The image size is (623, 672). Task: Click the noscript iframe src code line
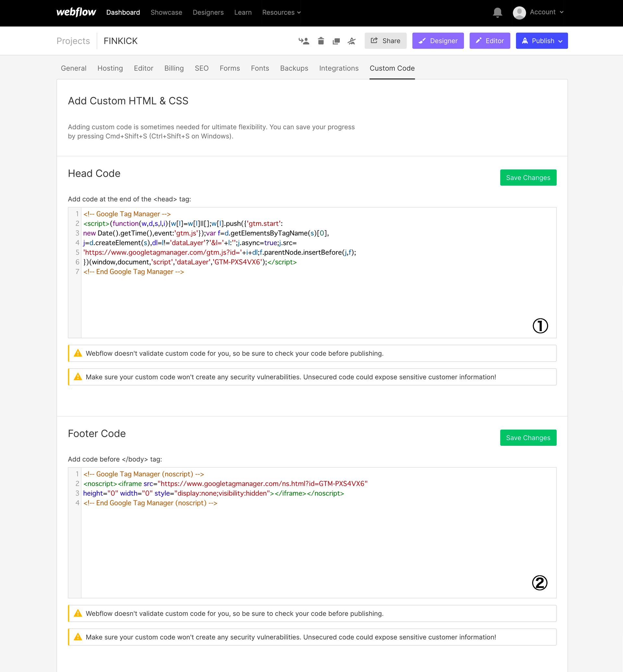[225, 484]
